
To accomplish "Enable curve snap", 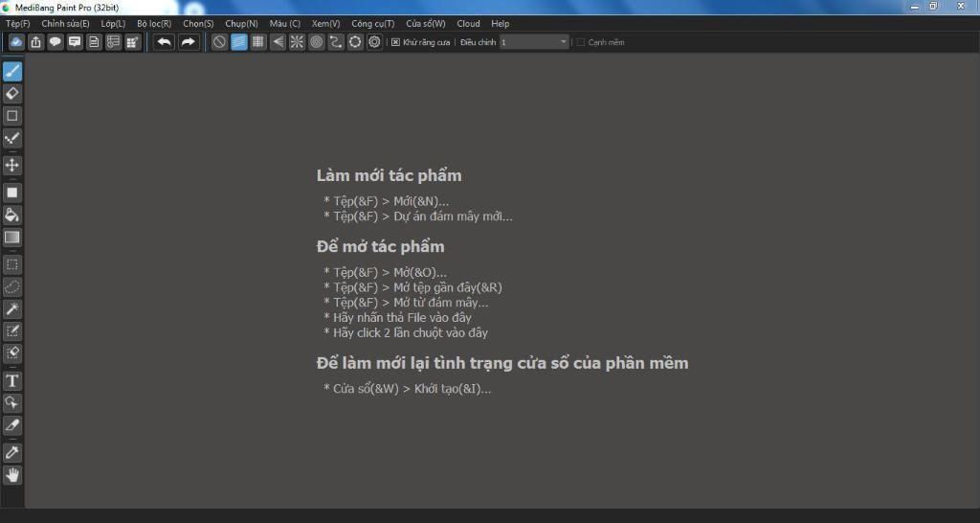I will (x=336, y=42).
